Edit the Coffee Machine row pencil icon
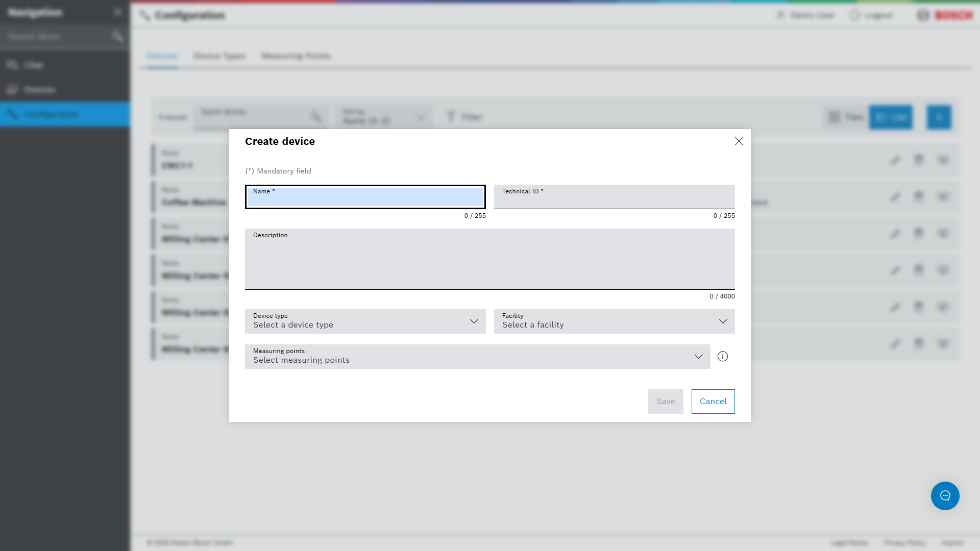This screenshot has width=980, height=551. point(895,197)
